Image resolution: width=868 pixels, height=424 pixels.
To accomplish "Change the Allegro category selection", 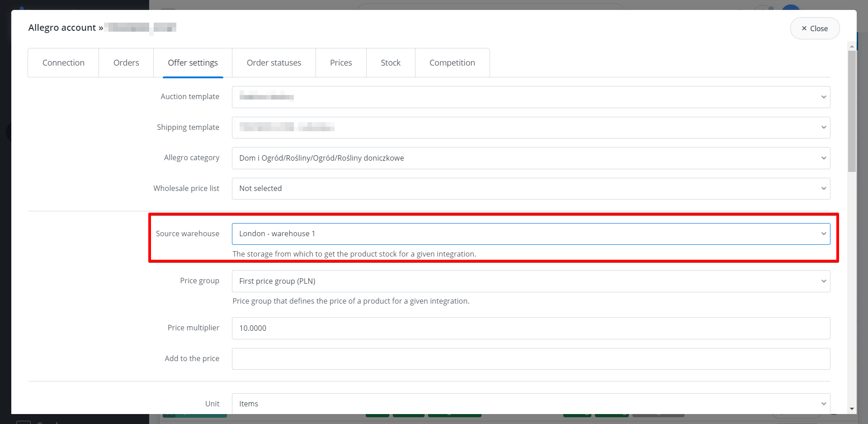I will [x=531, y=158].
